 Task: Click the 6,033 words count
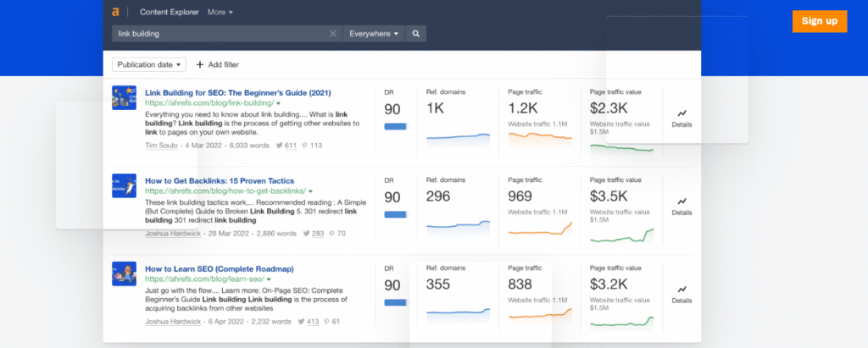249,146
